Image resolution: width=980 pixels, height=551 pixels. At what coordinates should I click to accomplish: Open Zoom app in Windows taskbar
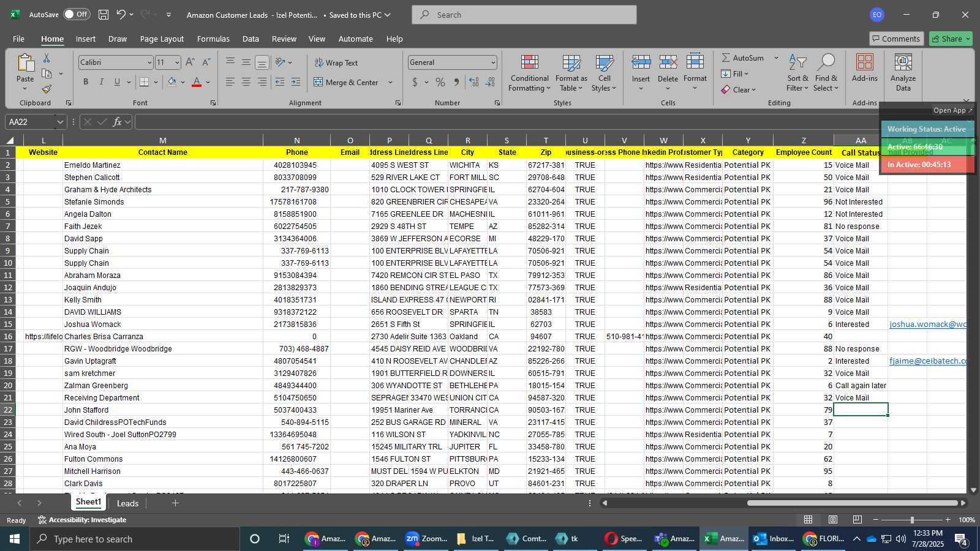tap(427, 539)
